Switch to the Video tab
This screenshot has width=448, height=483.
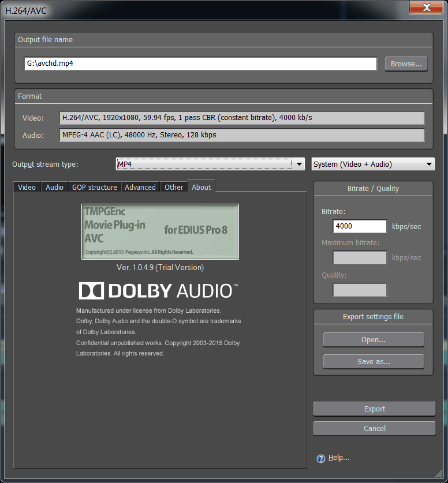point(27,187)
